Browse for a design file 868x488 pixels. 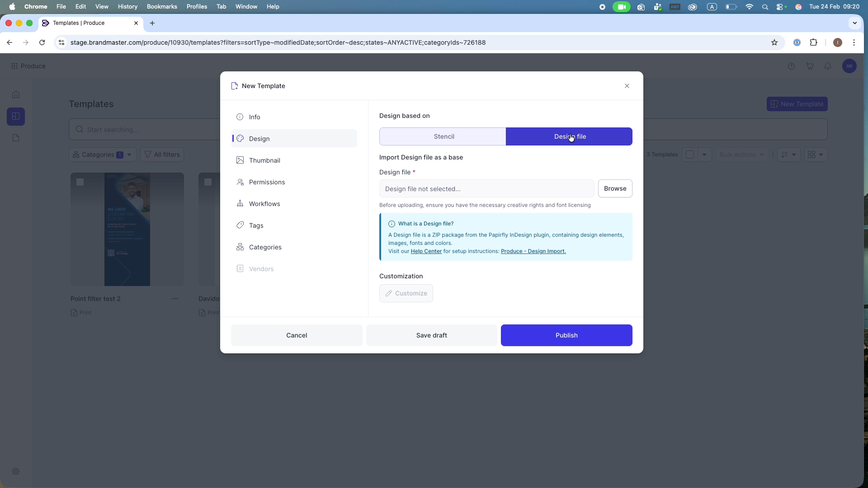(x=615, y=188)
